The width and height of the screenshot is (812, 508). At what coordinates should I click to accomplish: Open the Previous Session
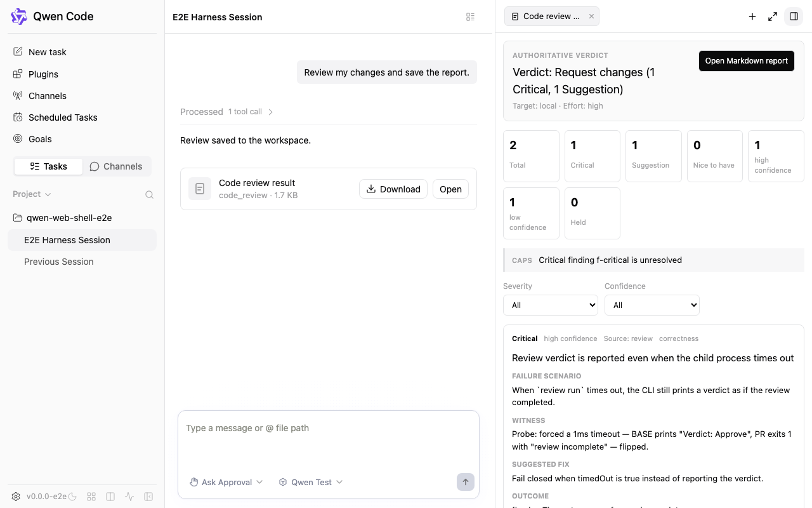[x=82, y=262]
